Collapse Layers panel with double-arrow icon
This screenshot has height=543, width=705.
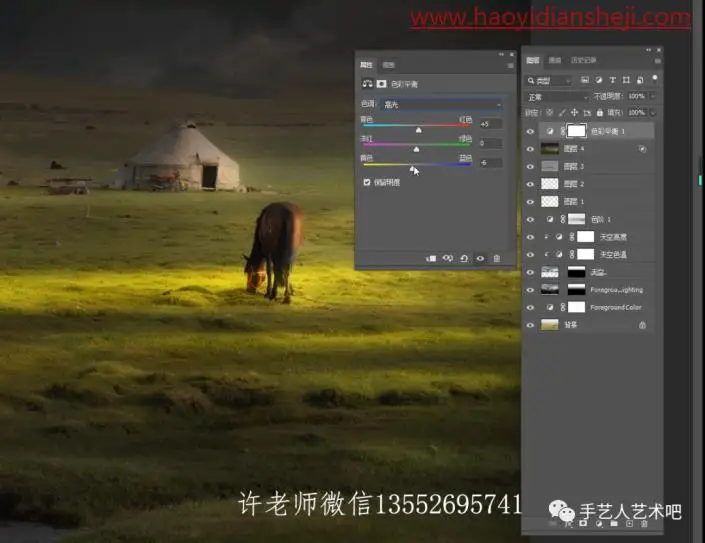[648, 50]
